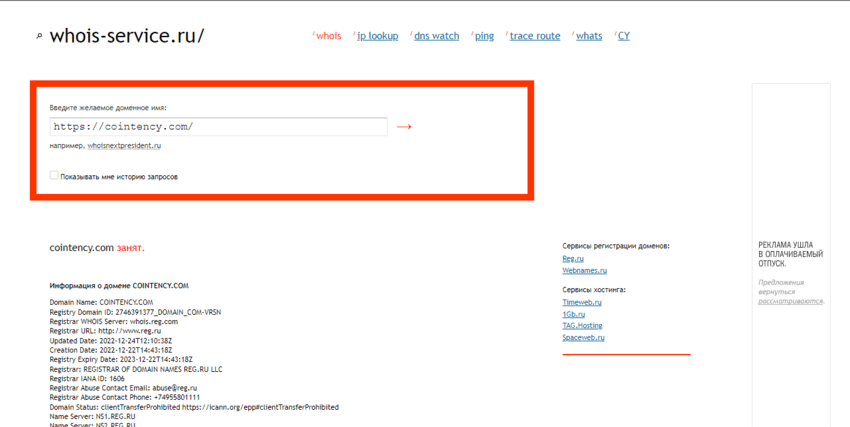Visit the Spaceweb.ru hosting link
Image resolution: width=850 pixels, height=427 pixels.
coord(583,338)
